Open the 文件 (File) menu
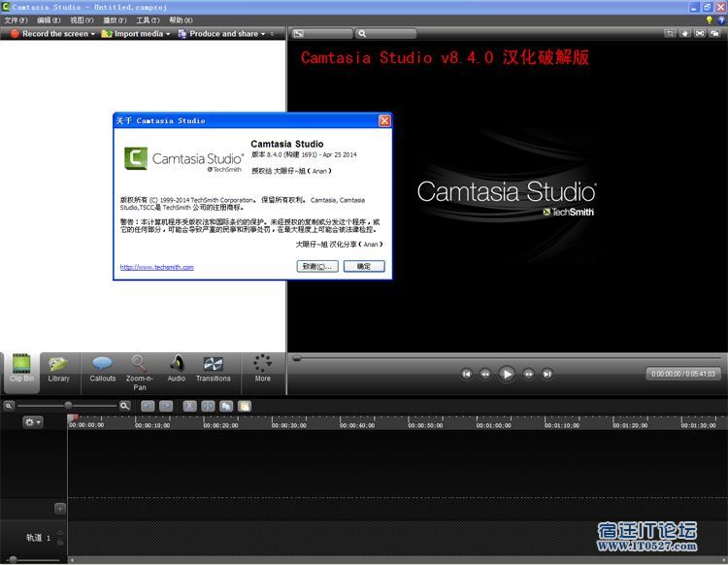The width and height of the screenshot is (728, 565). [x=17, y=20]
